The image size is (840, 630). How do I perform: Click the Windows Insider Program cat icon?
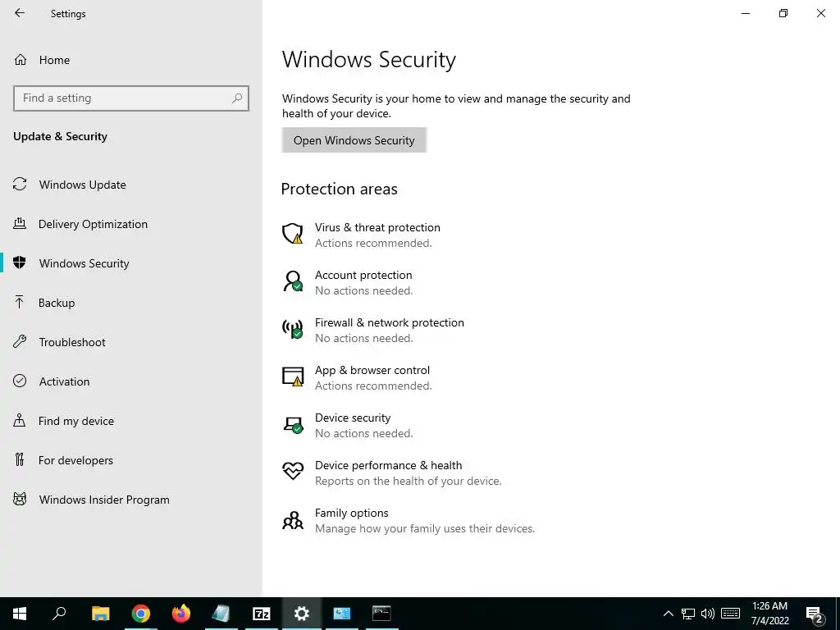coord(20,500)
